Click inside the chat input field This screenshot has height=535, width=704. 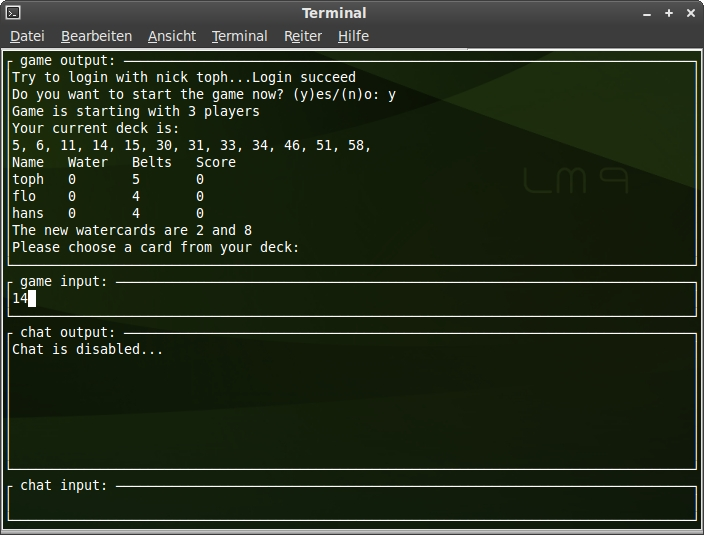[x=350, y=503]
